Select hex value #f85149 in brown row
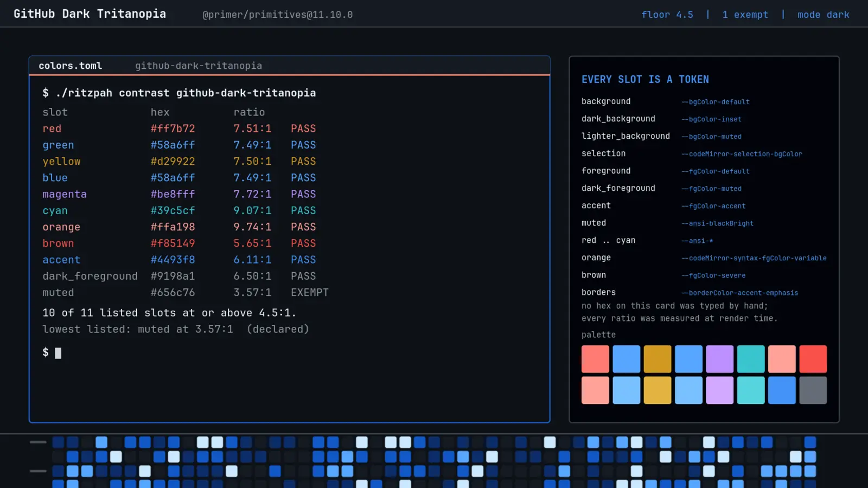Screen dimensions: 868x488 pyautogui.click(x=173, y=243)
